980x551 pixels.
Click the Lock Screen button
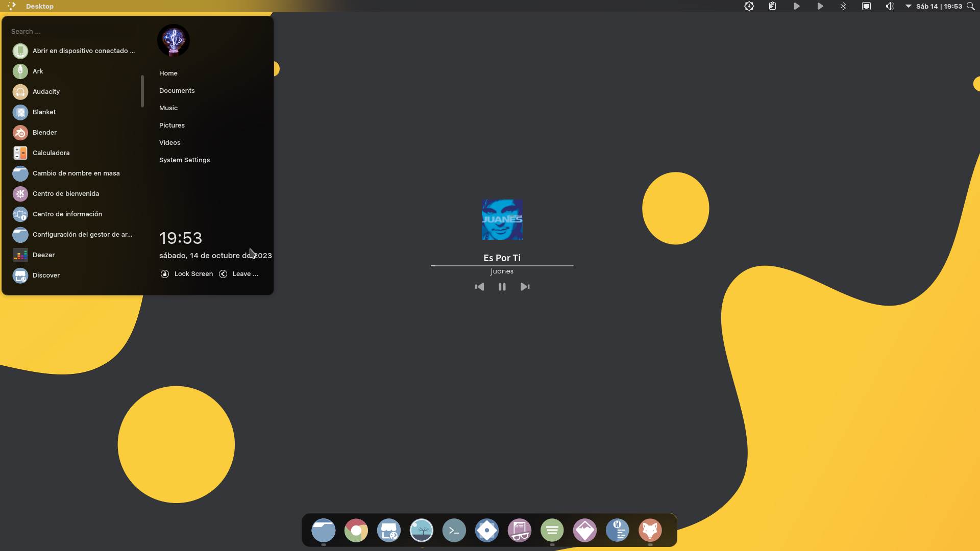[x=187, y=274]
